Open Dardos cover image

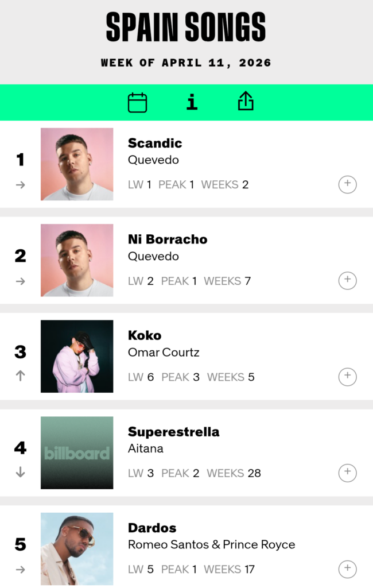(77, 549)
